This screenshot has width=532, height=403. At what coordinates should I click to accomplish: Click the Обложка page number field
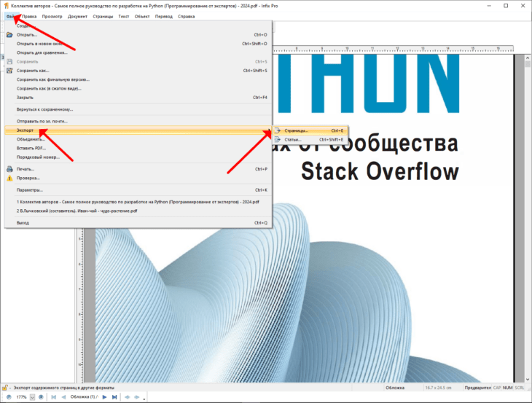click(x=84, y=397)
